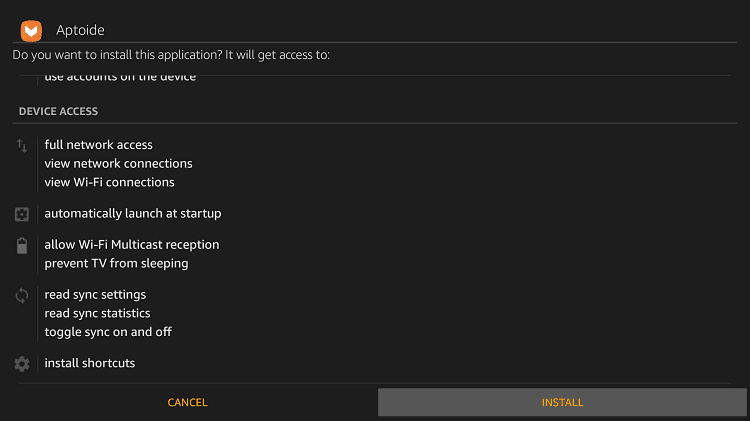Select prevent TV from sleeping entry
This screenshot has height=421, width=750.
pos(116,263)
